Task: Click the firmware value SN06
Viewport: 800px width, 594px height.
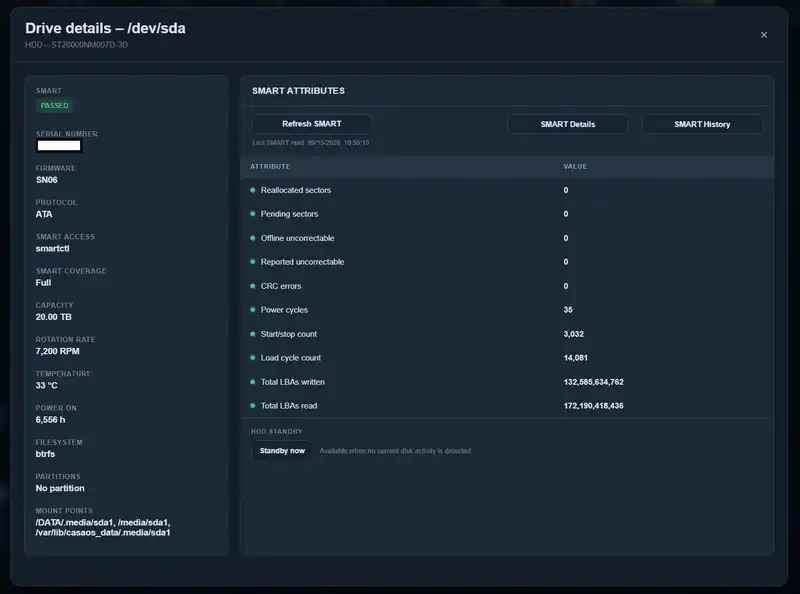Action: click(46, 180)
